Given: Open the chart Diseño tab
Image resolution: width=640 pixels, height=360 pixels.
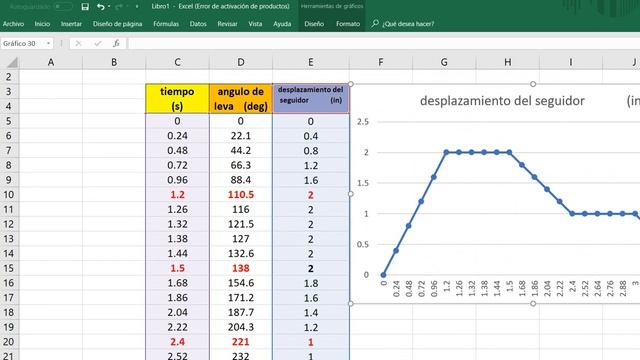Looking at the screenshot, I should (314, 24).
